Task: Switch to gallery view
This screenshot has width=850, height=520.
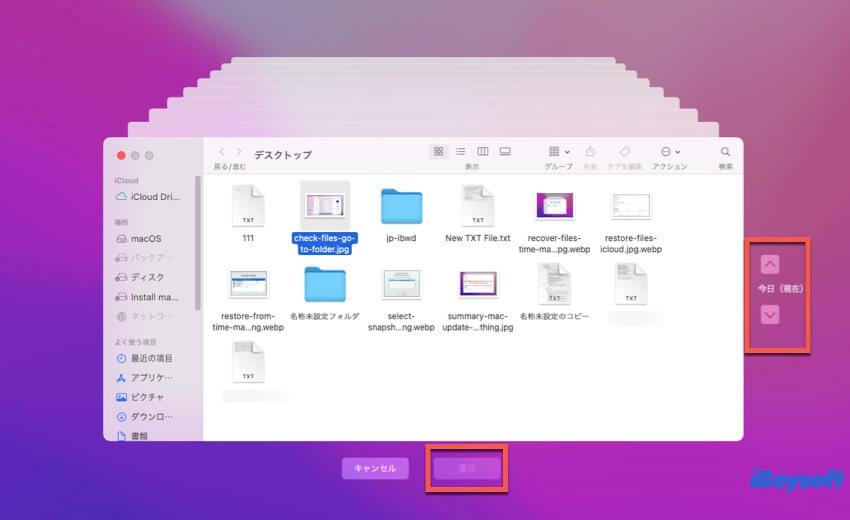Action: (505, 151)
